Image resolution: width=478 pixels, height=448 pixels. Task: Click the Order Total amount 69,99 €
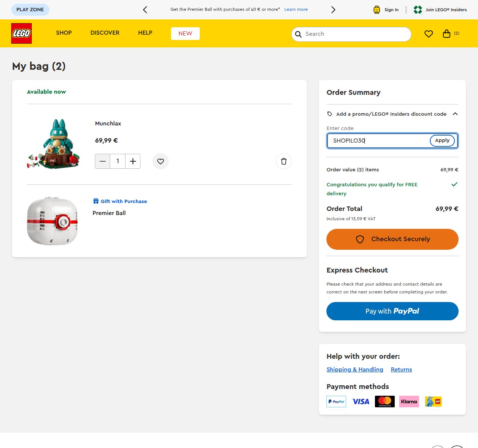447,209
